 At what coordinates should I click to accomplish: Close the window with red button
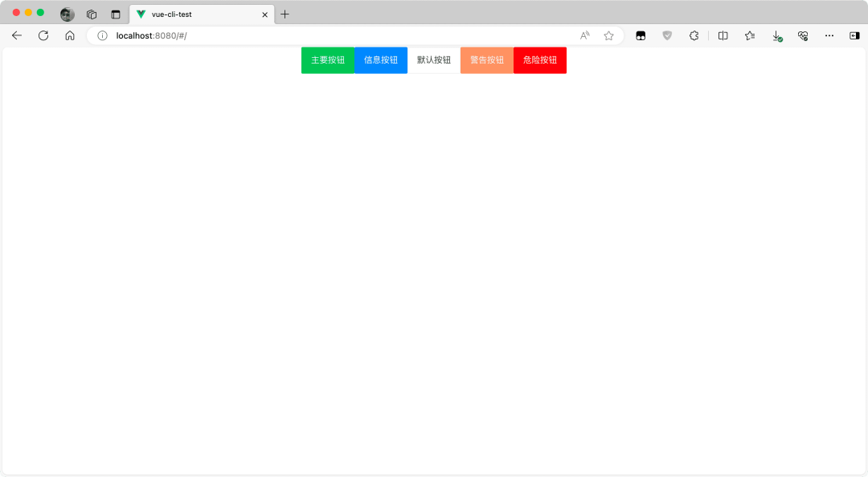[x=16, y=12]
